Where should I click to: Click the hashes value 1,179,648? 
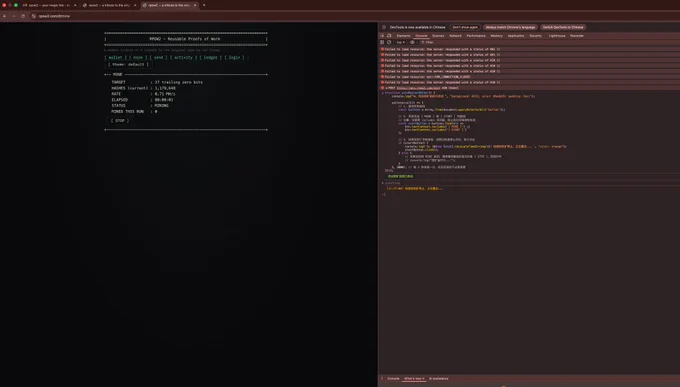165,88
